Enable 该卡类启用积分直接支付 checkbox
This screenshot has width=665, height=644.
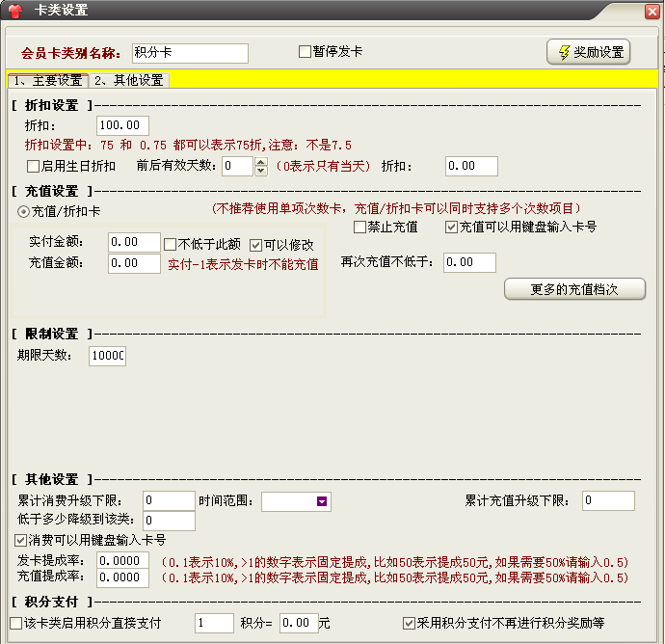tap(15, 624)
